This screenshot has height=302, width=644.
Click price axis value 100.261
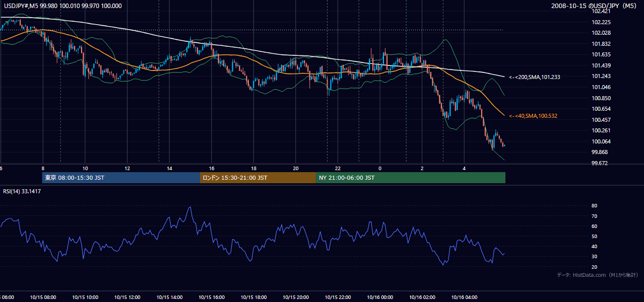601,130
